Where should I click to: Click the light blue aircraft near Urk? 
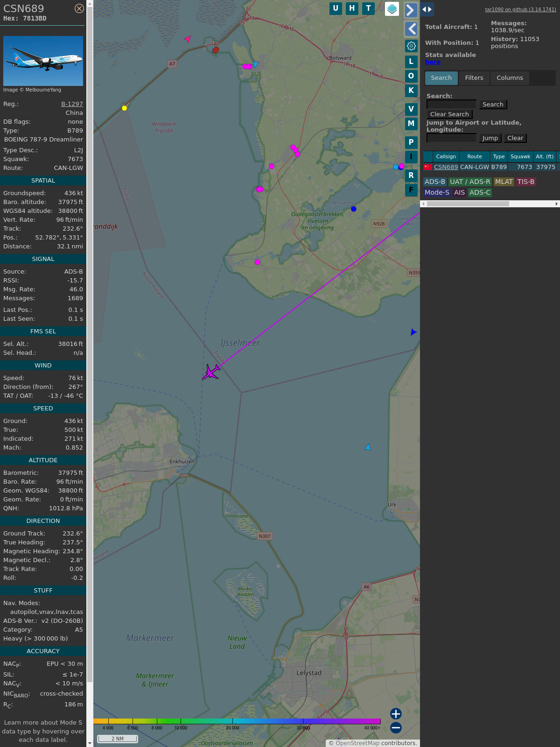point(368,447)
